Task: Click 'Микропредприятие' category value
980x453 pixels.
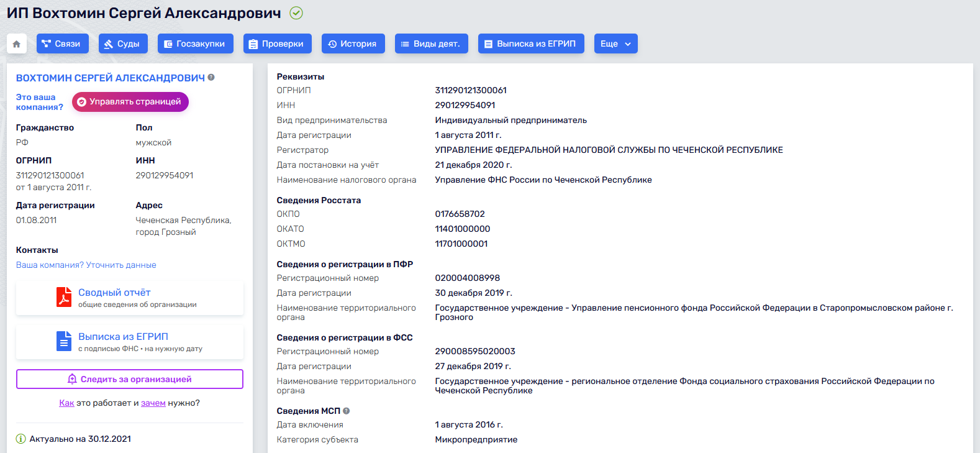Action: pos(476,439)
